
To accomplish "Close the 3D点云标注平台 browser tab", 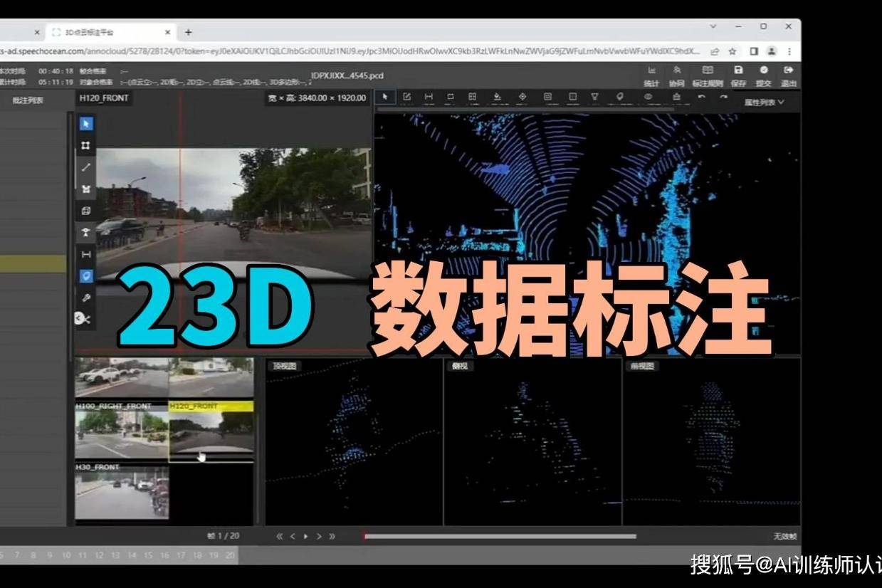I will 168,32.
